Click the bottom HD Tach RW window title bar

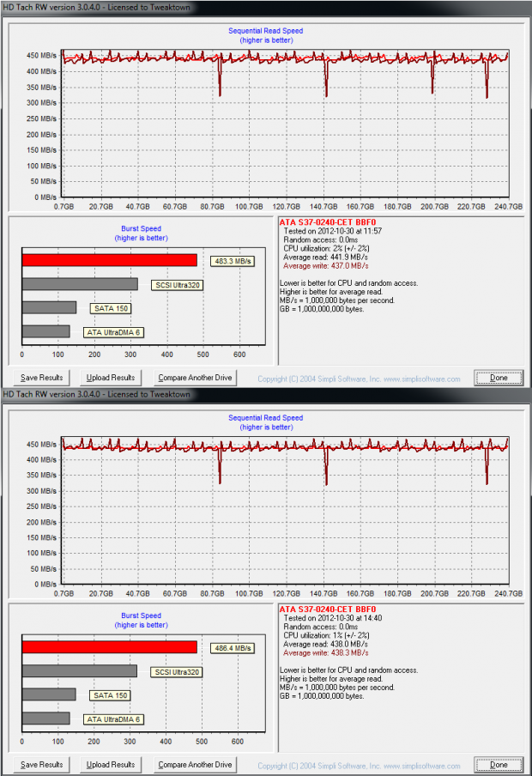point(266,394)
